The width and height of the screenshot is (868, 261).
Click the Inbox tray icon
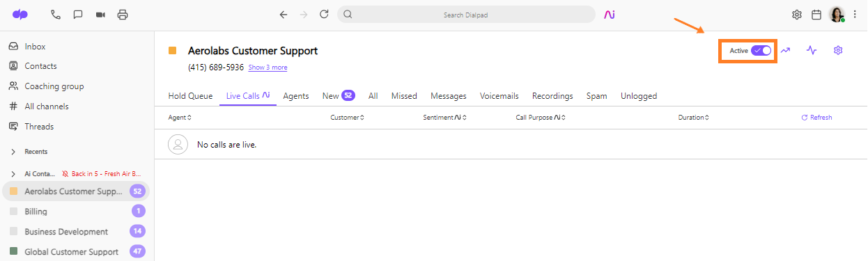(13, 47)
